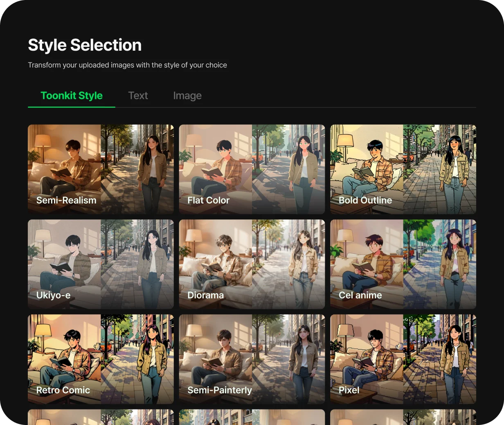Choose the Flat Color style card
504x425 pixels.
(x=252, y=169)
